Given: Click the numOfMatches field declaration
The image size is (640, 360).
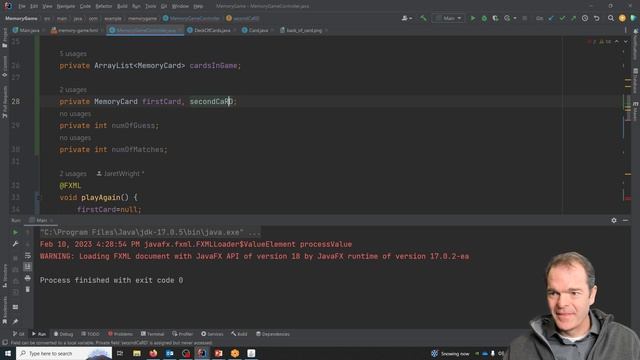Looking at the screenshot, I should coord(138,150).
